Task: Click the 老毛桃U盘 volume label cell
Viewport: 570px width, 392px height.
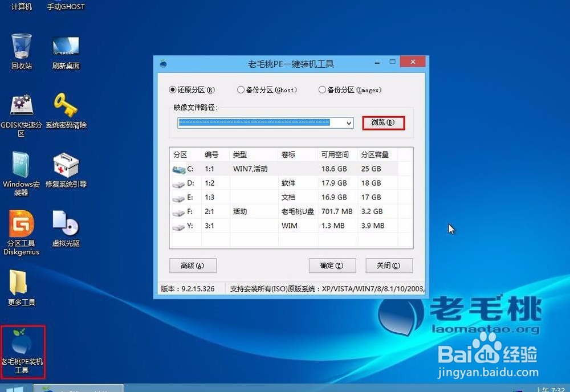Action: tap(298, 211)
